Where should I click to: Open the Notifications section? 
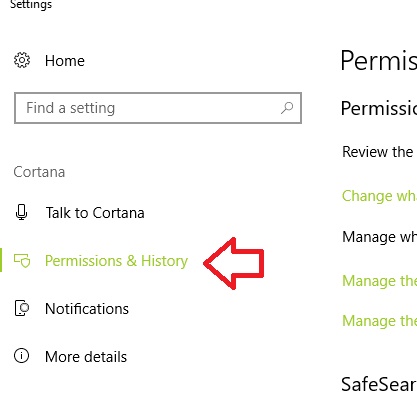87,309
